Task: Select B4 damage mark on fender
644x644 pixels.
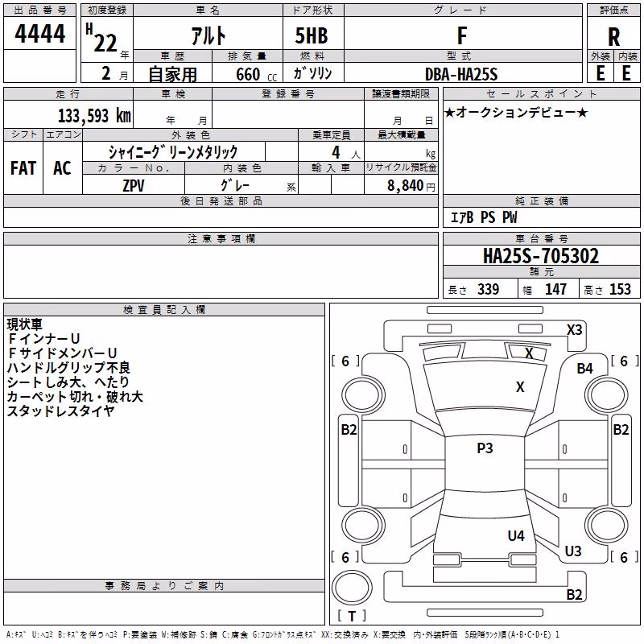Action: click(x=585, y=369)
